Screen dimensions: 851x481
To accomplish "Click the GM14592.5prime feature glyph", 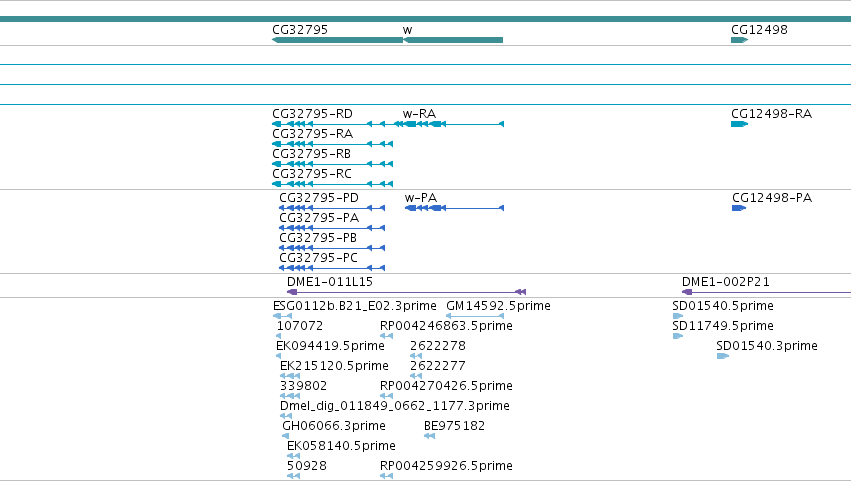I will point(475,316).
